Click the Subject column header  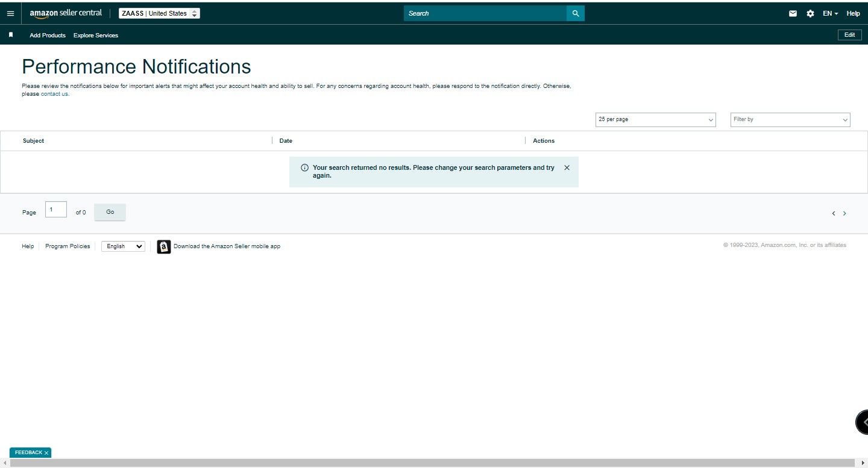(34, 141)
